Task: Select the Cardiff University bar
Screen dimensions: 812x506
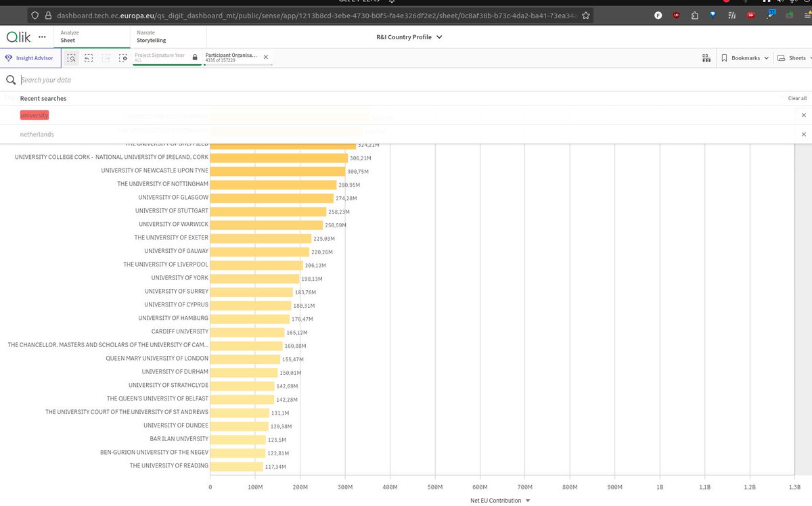Action: point(248,332)
